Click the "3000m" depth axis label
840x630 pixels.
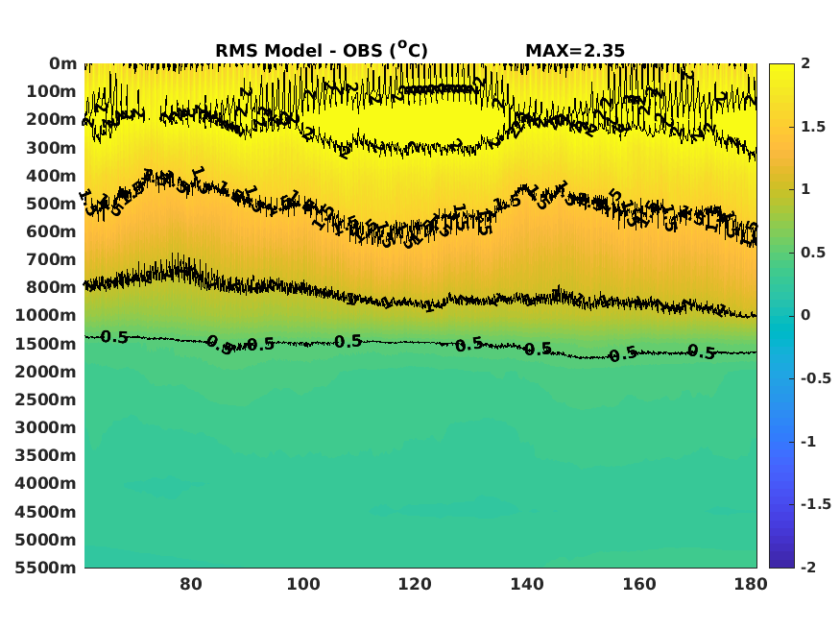(46, 427)
